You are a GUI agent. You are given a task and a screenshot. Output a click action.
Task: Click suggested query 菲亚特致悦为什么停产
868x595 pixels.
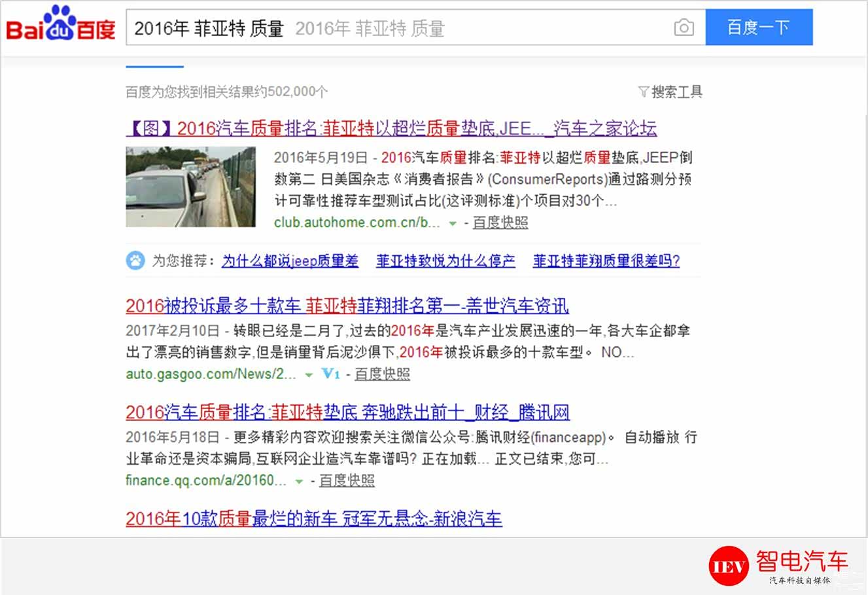445,261
